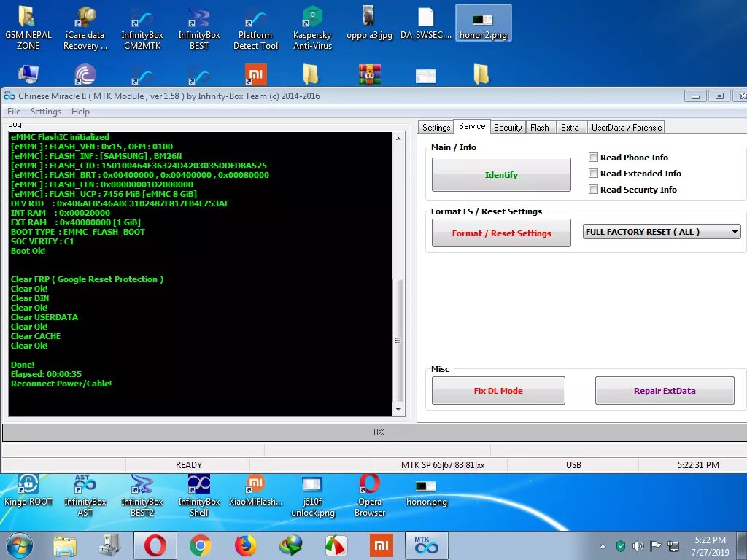
Task: Switch to the Service tab
Action: (x=472, y=126)
